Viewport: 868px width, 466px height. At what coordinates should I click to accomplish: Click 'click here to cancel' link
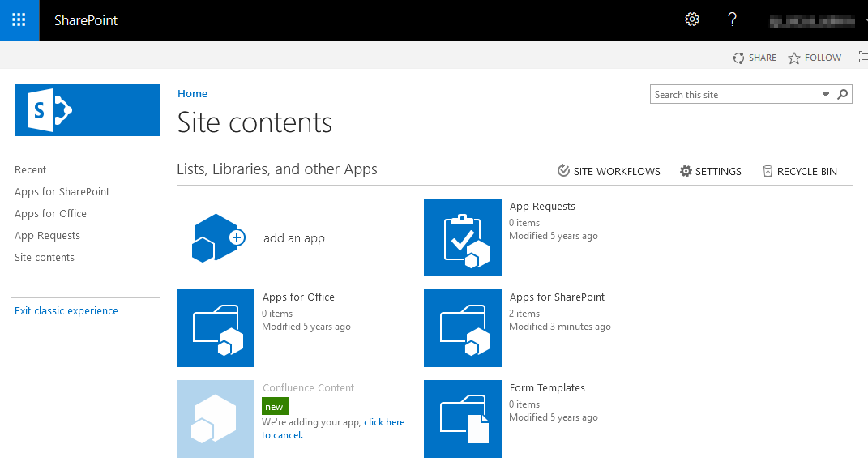[x=384, y=422]
